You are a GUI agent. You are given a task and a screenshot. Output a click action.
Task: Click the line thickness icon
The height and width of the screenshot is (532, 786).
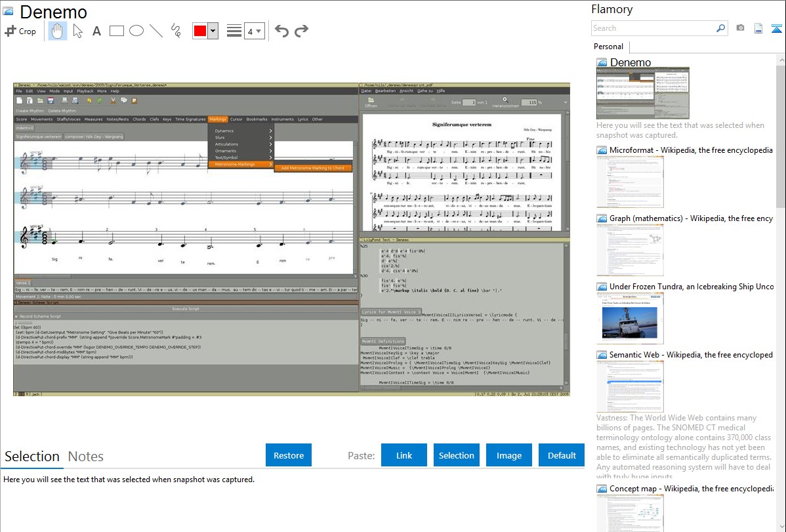click(234, 31)
